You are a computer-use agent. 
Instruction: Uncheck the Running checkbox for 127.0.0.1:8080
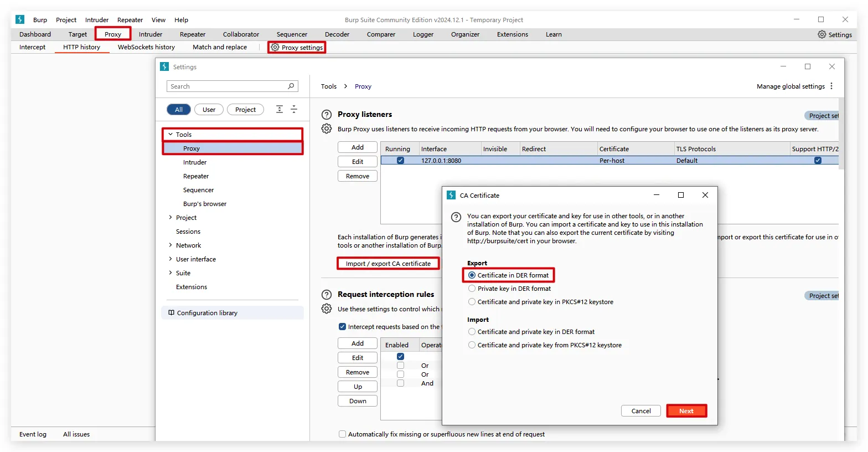pos(400,161)
